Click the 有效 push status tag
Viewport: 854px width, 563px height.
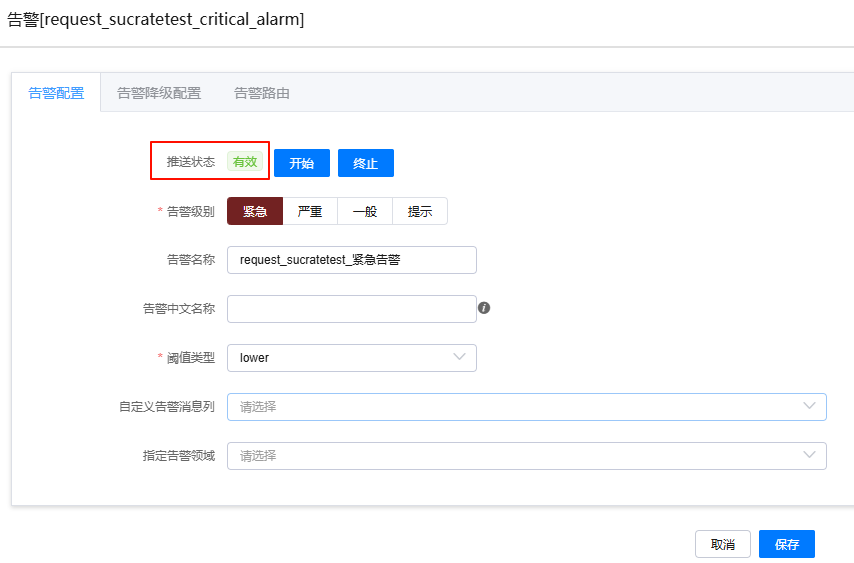[245, 162]
